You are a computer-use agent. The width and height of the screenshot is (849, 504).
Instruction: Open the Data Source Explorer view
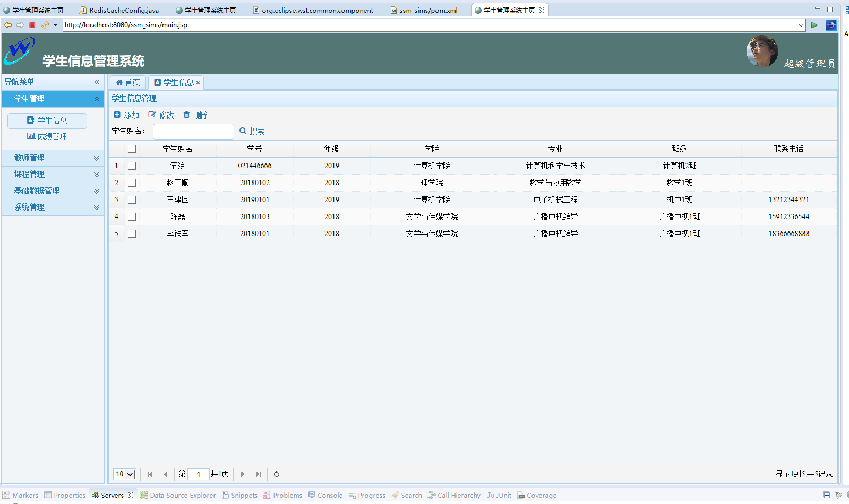click(x=178, y=495)
